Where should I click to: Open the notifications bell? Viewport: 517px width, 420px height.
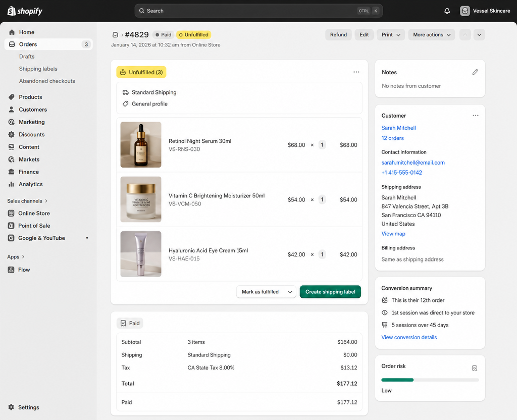447,11
